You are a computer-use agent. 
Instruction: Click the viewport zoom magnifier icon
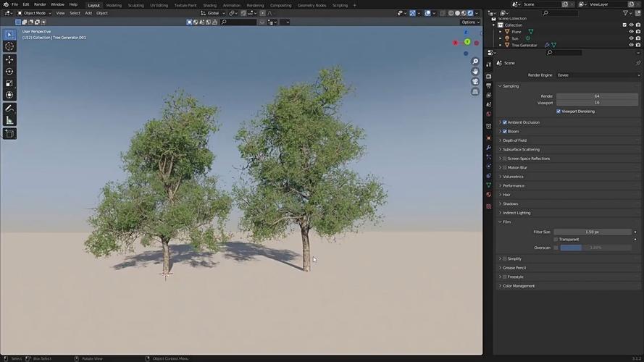tap(475, 61)
